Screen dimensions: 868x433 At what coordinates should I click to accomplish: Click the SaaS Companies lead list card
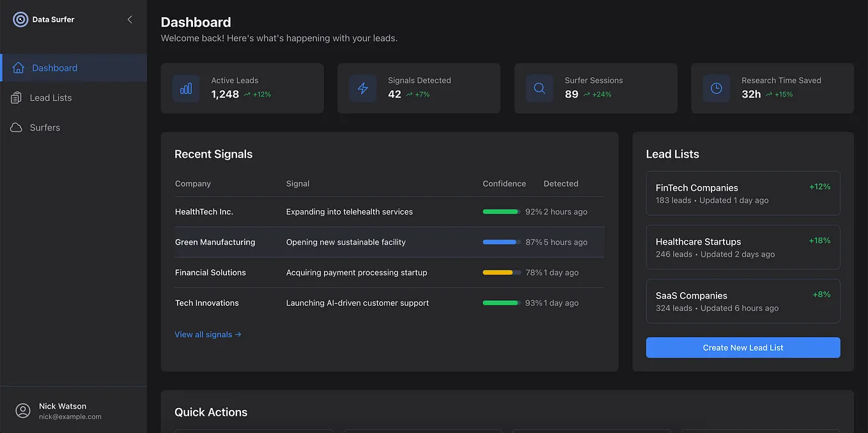(x=743, y=301)
